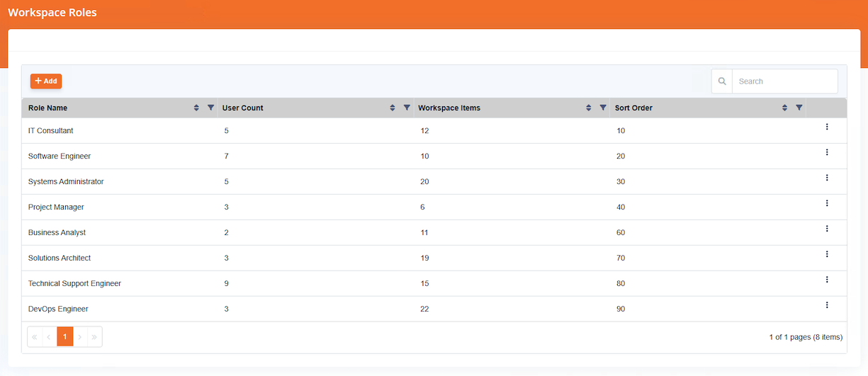Select the IT Consultant role name
This screenshot has height=376, width=868.
[x=51, y=130]
